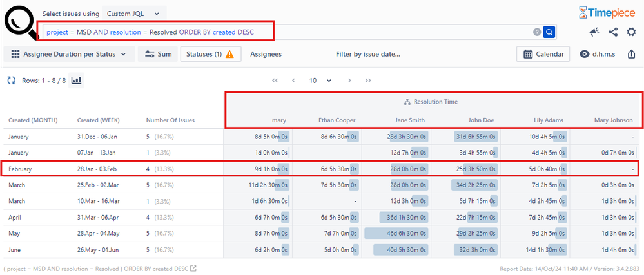Jump to the last page
Viewport: 644px width, 275px height.
point(368,81)
